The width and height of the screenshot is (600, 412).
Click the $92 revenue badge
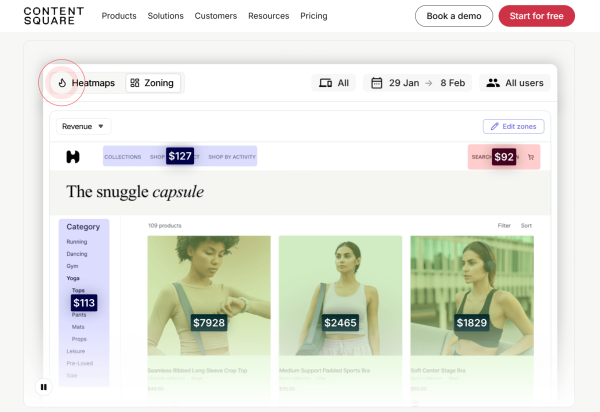click(x=504, y=157)
